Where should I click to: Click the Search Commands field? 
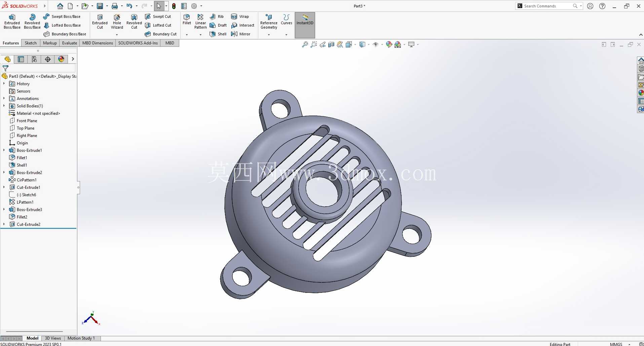point(548,6)
